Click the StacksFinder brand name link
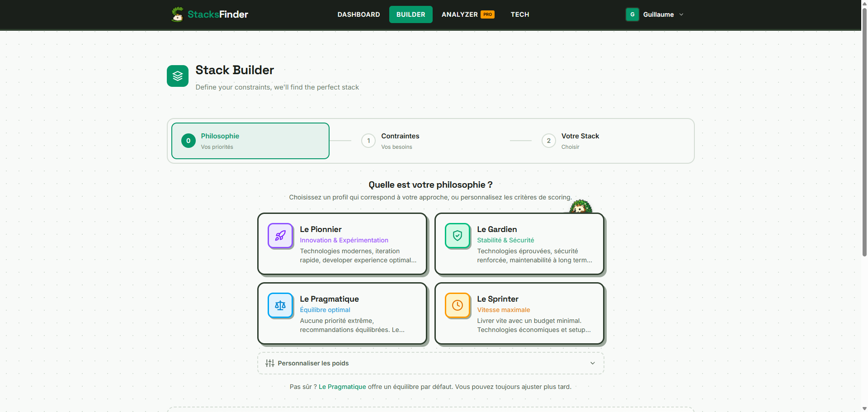The width and height of the screenshot is (868, 412). click(x=218, y=14)
